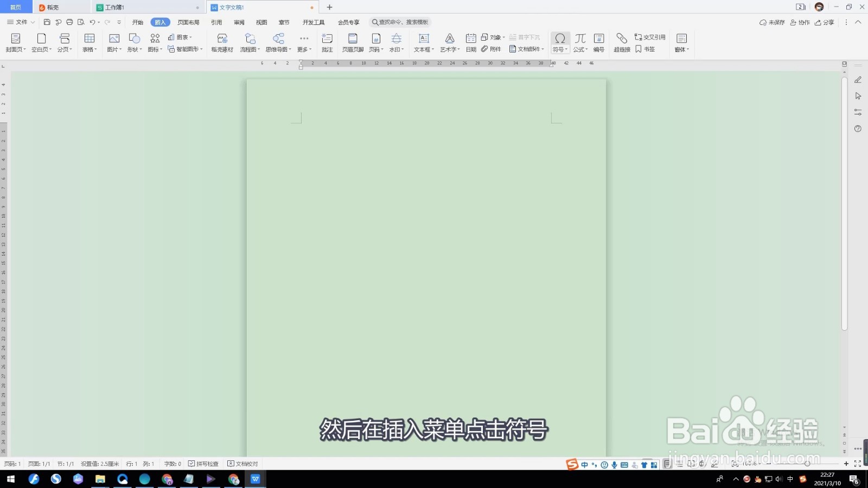This screenshot has height=488, width=868.
Task: Enable 拼写检查 spell check
Action: pyautogui.click(x=204, y=464)
